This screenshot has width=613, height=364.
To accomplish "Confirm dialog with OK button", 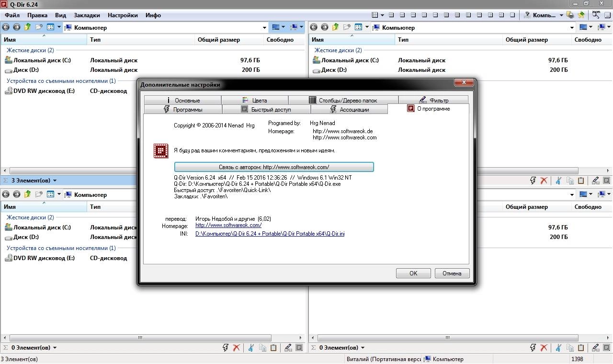I will click(x=413, y=273).
